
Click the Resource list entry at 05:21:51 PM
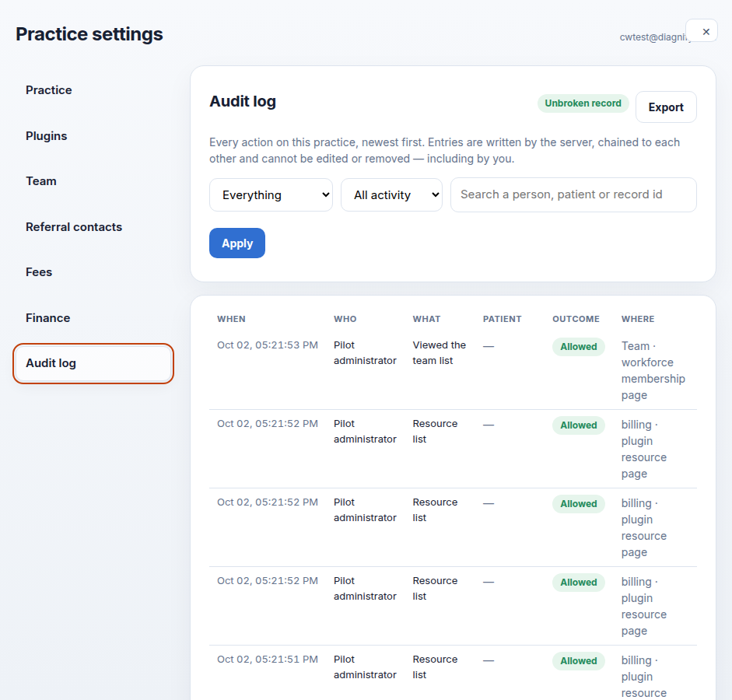[x=435, y=667]
